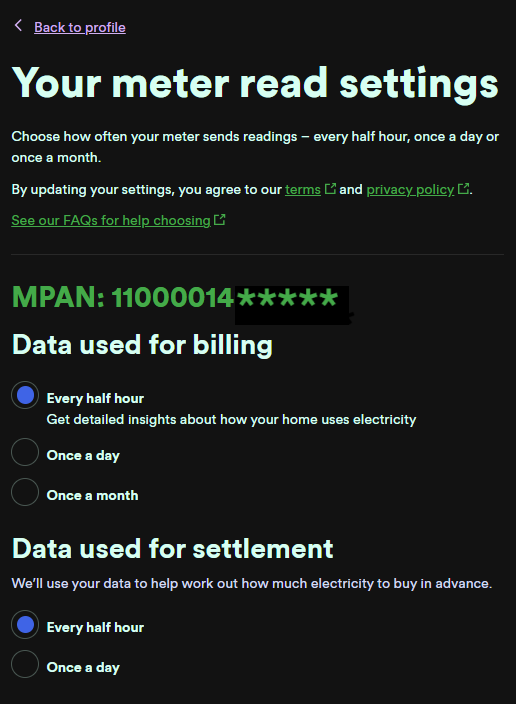Click the Data used for settlement heading

172,549
